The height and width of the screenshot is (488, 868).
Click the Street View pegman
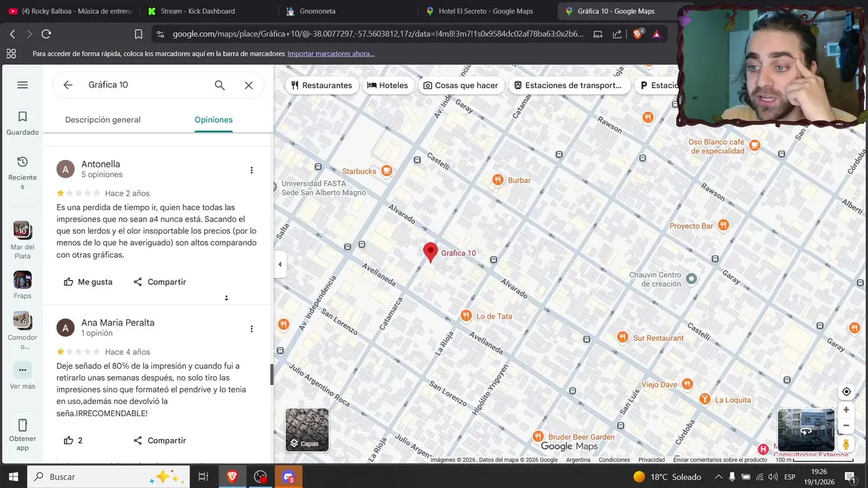846,444
